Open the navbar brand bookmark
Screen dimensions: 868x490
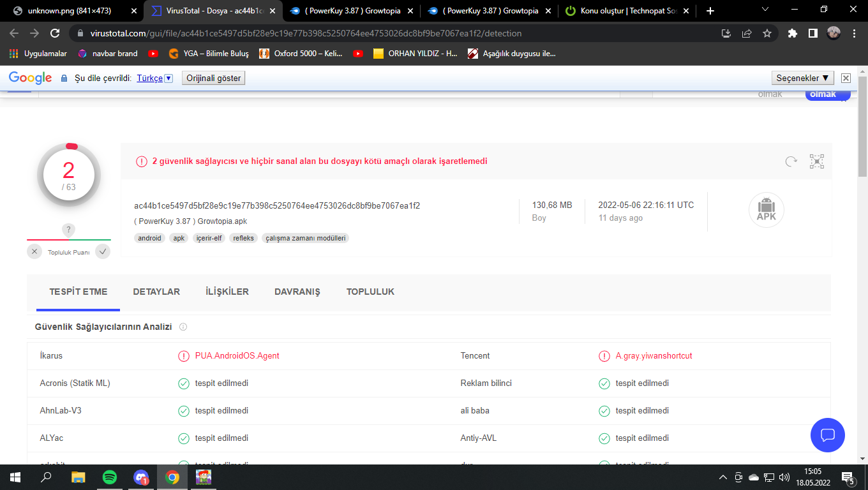pyautogui.click(x=107, y=54)
